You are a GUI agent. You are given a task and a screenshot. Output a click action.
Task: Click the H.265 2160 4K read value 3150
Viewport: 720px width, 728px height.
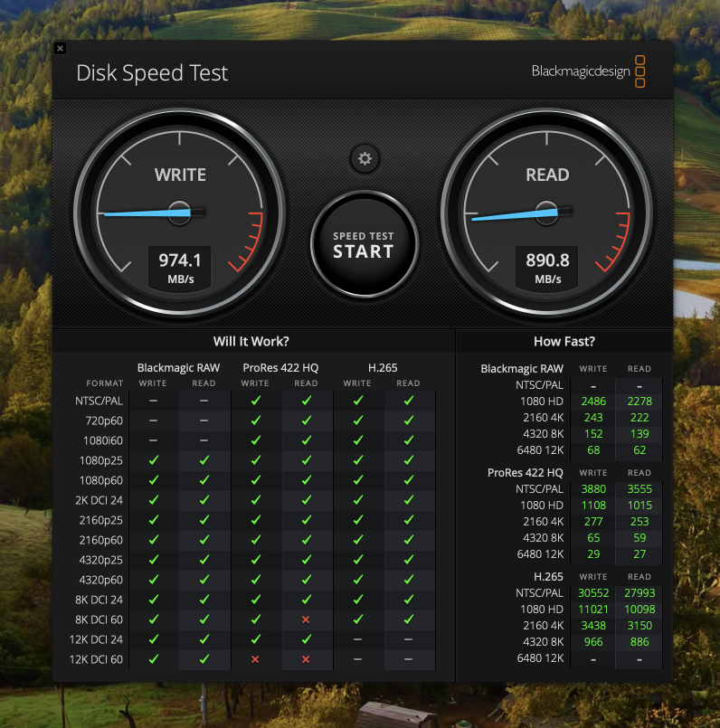point(639,626)
